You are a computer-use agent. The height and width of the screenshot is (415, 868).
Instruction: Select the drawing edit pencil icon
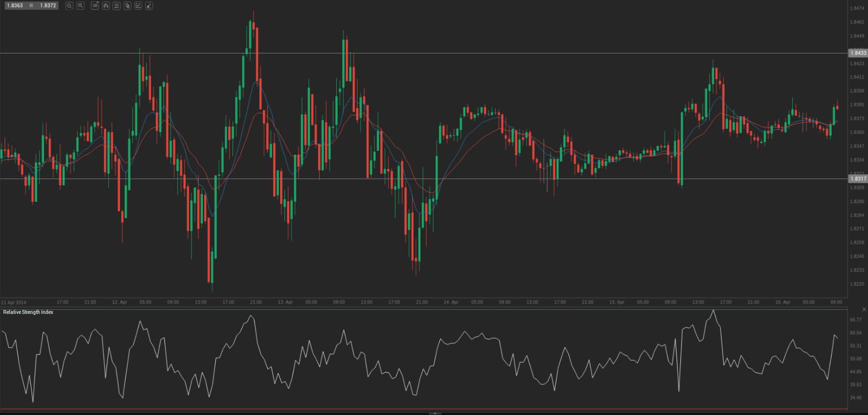(138, 6)
